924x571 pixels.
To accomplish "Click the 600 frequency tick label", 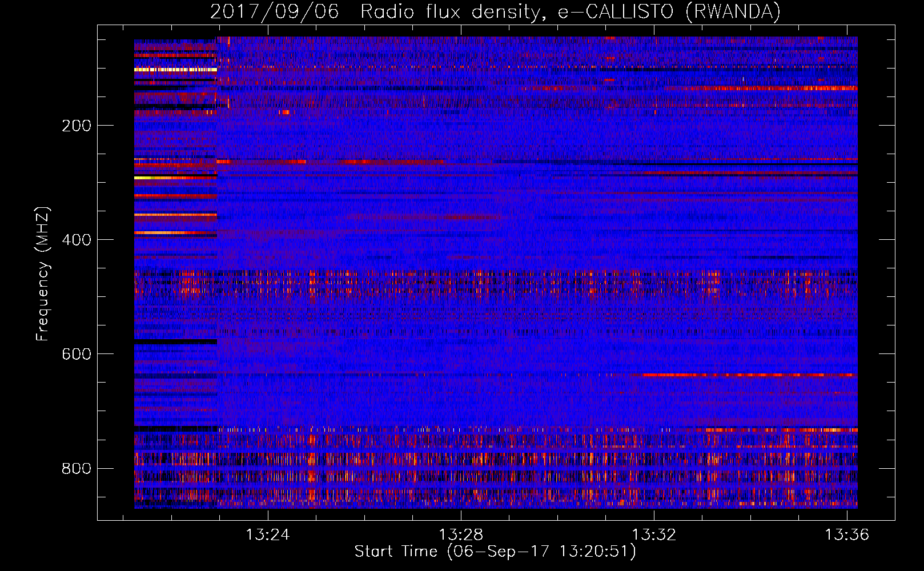I will tap(77, 355).
